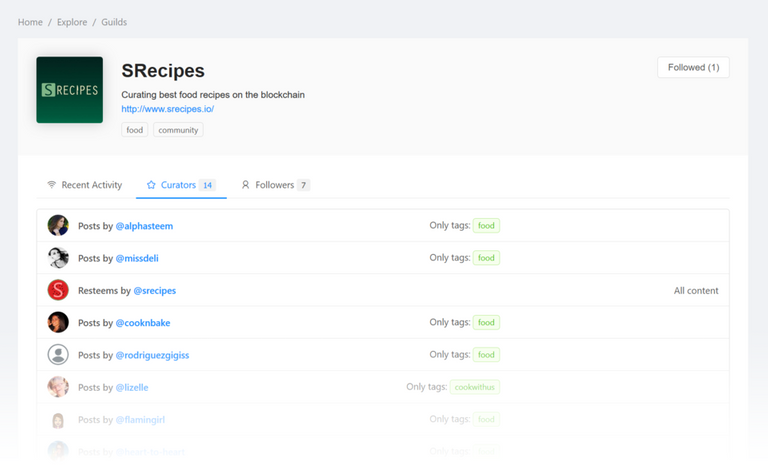Click the SRecipes guild logo image
Image resolution: width=768 pixels, height=468 pixels.
[70, 90]
